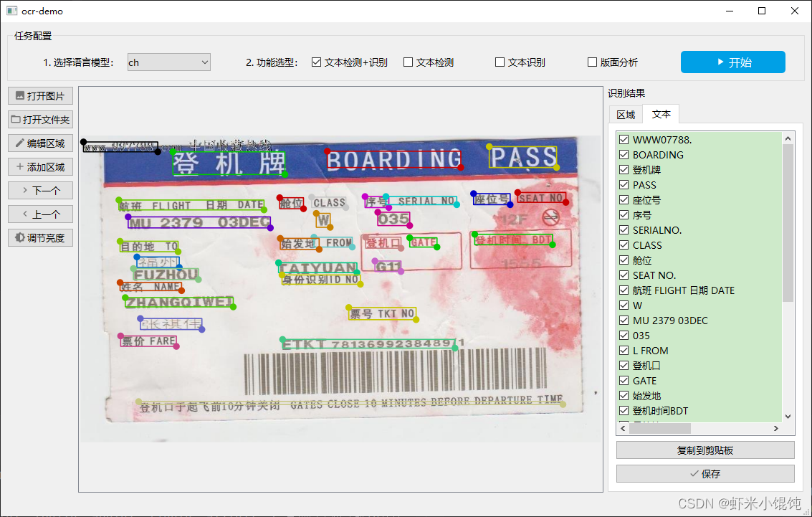Select the 登机口 result text
Viewport: 812px width, 517px height.
(x=646, y=365)
